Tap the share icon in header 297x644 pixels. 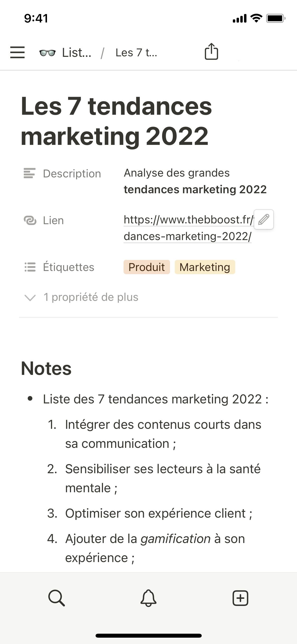click(211, 52)
